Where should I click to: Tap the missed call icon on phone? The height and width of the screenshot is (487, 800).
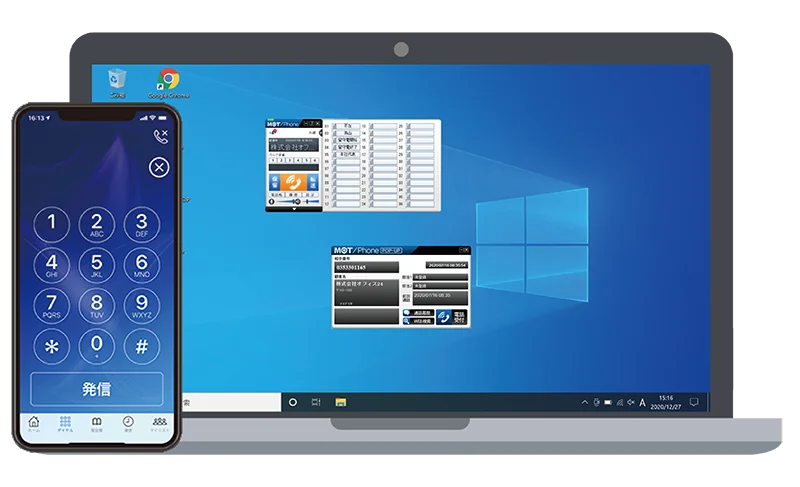point(160,134)
